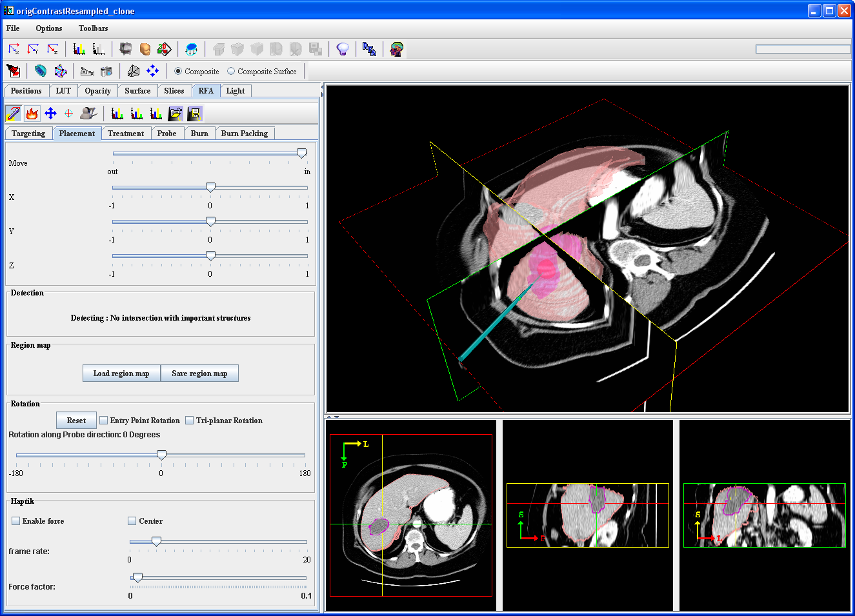Click the lightbulb icon in top toolbar
Image resolution: width=855 pixels, height=616 pixels.
(x=343, y=49)
